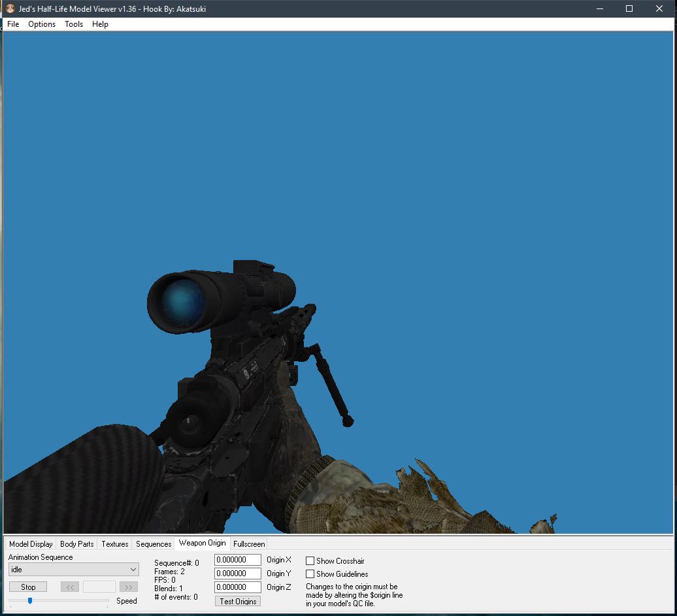This screenshot has height=616, width=677.
Task: Close the Model Viewer window
Action: coord(659,8)
